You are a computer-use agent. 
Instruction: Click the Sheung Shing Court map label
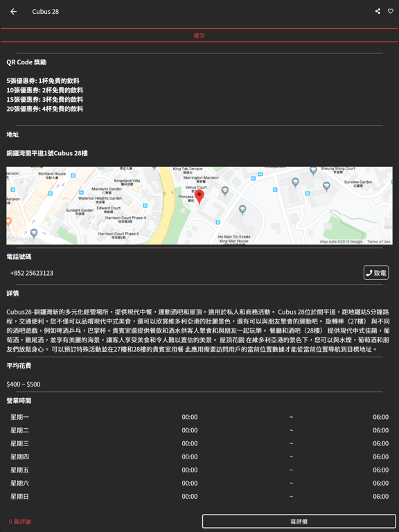pos(338,168)
